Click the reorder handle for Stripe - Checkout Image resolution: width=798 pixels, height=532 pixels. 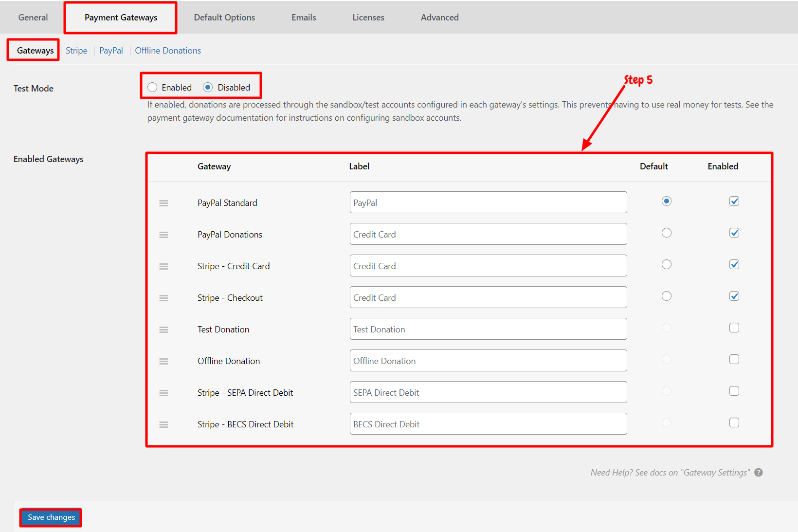[x=163, y=298]
